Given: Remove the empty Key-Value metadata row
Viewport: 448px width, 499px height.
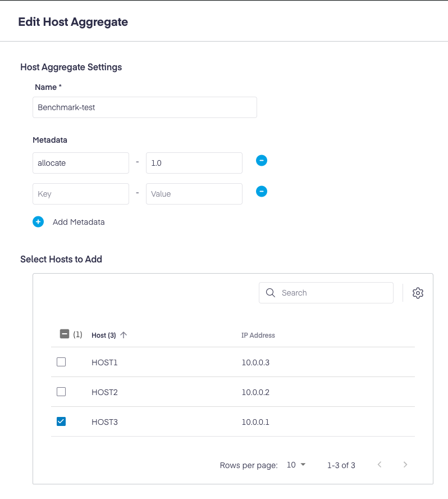Looking at the screenshot, I should 262,192.
